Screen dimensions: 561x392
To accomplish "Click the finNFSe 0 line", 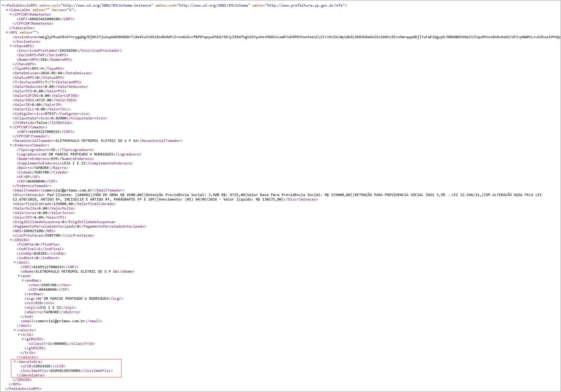I will pyautogui.click(x=38, y=244).
